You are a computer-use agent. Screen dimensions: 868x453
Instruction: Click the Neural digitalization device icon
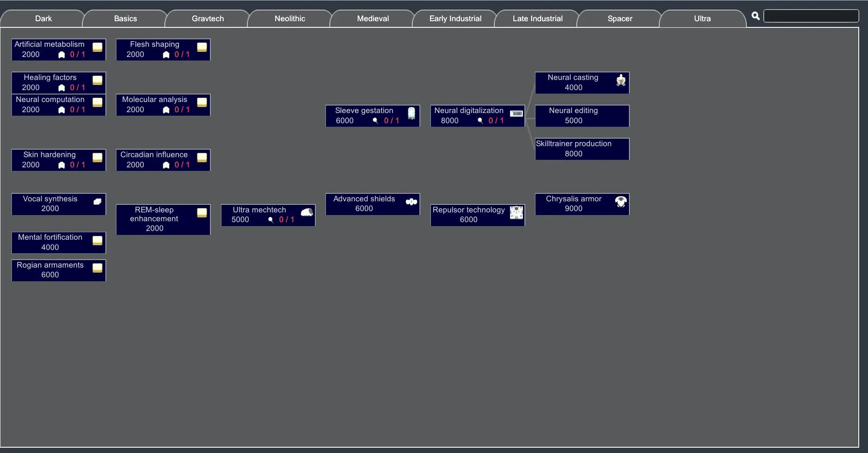516,113
